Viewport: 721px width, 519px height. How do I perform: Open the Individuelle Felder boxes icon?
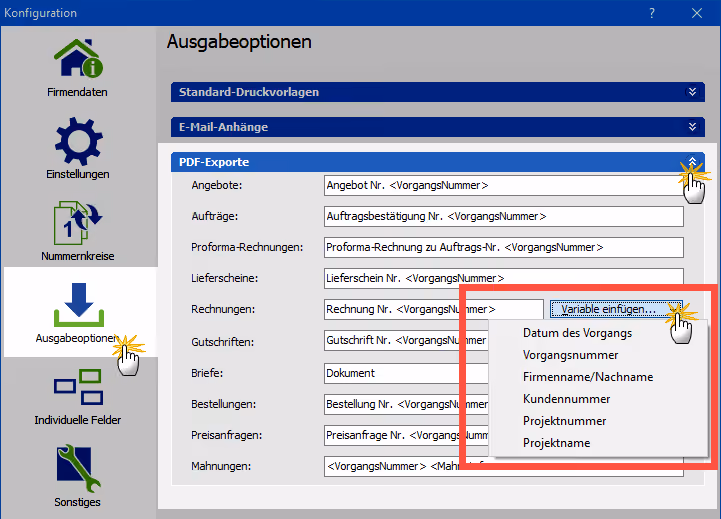click(78, 387)
